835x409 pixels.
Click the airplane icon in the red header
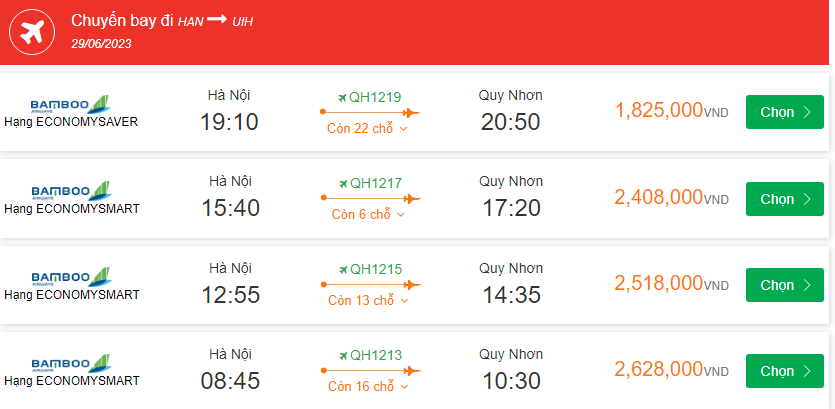(x=33, y=32)
